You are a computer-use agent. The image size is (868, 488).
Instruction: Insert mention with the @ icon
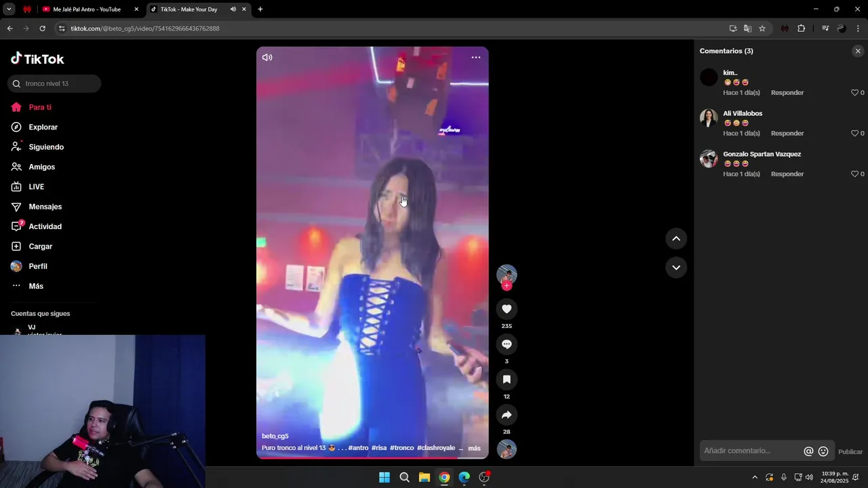[x=808, y=451]
